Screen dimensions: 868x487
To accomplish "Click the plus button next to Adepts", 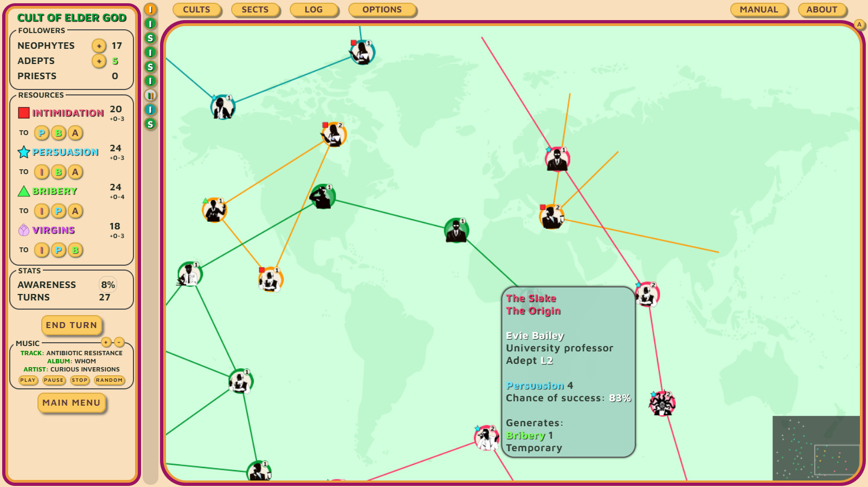I will tap(99, 61).
